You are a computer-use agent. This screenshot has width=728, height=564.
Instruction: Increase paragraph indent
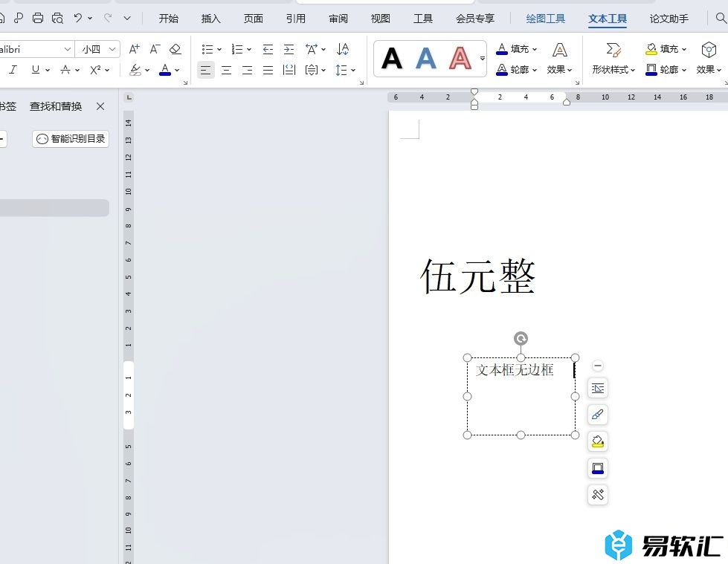click(289, 49)
